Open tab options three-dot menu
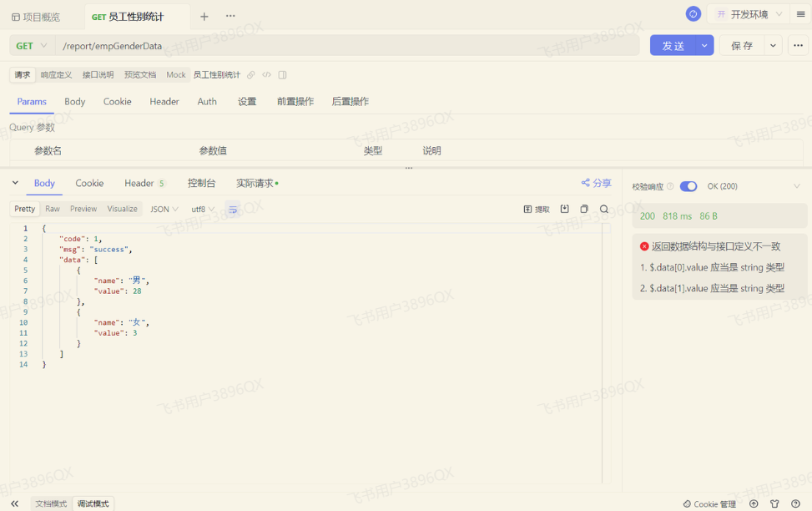 pyautogui.click(x=230, y=16)
